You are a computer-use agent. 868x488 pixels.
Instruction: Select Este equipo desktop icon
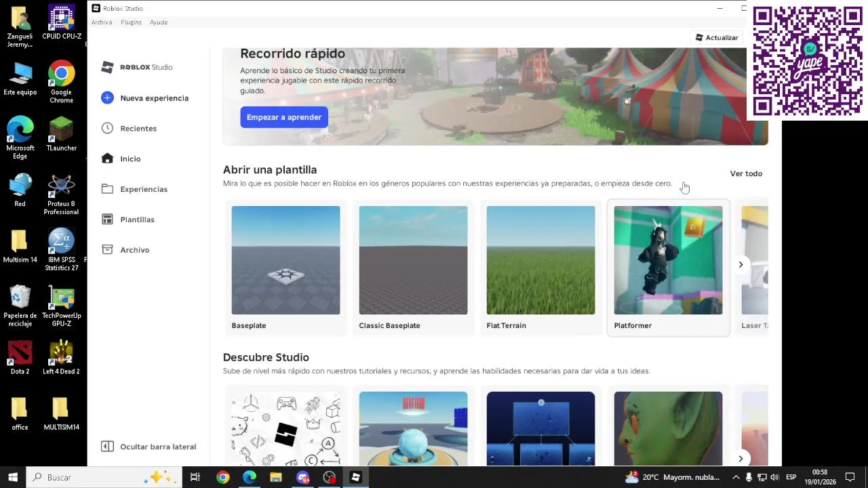(x=20, y=79)
